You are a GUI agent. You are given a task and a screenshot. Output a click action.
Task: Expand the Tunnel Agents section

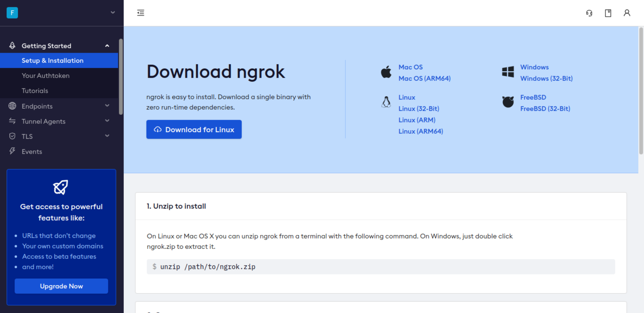pos(107,121)
